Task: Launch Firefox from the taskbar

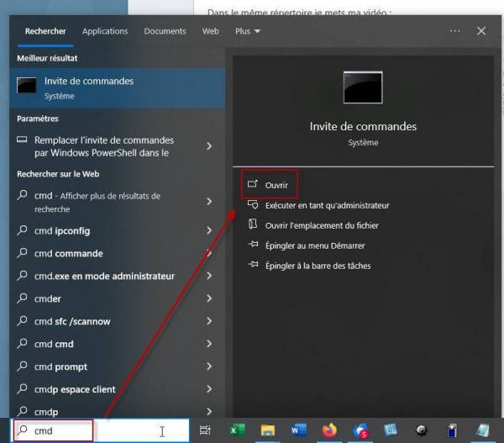Action: tap(328, 430)
